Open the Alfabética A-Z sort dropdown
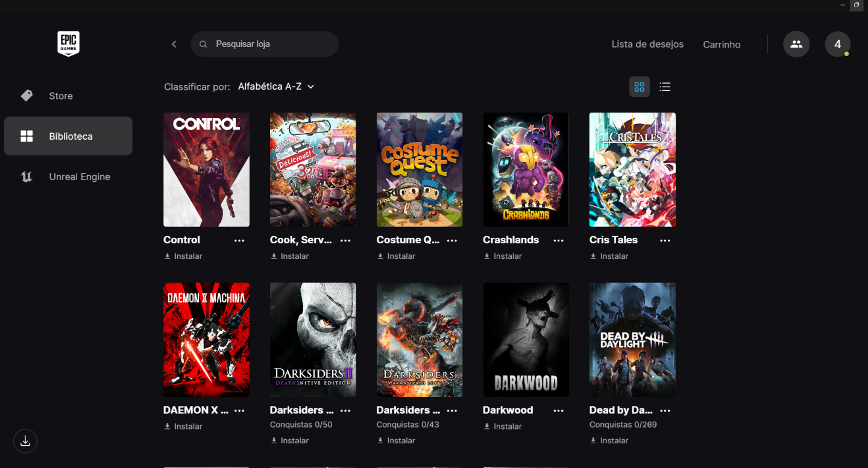 [x=276, y=87]
